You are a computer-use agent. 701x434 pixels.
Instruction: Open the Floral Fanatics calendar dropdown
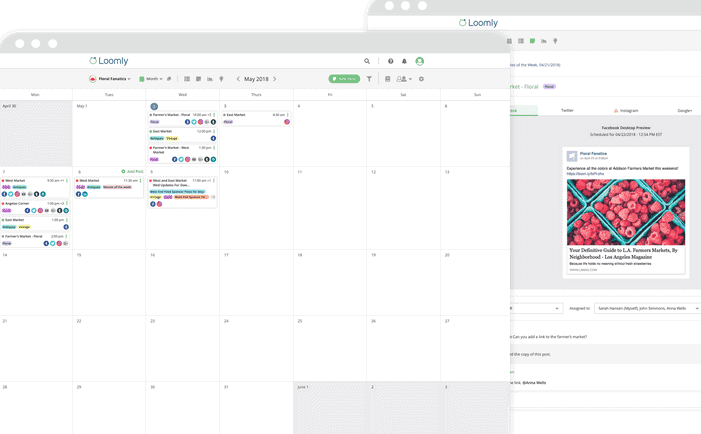coord(110,79)
